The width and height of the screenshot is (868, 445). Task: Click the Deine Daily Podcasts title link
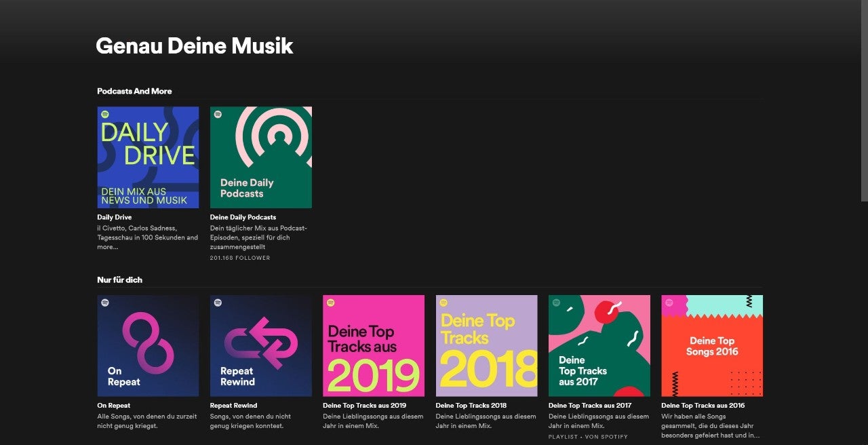click(243, 217)
